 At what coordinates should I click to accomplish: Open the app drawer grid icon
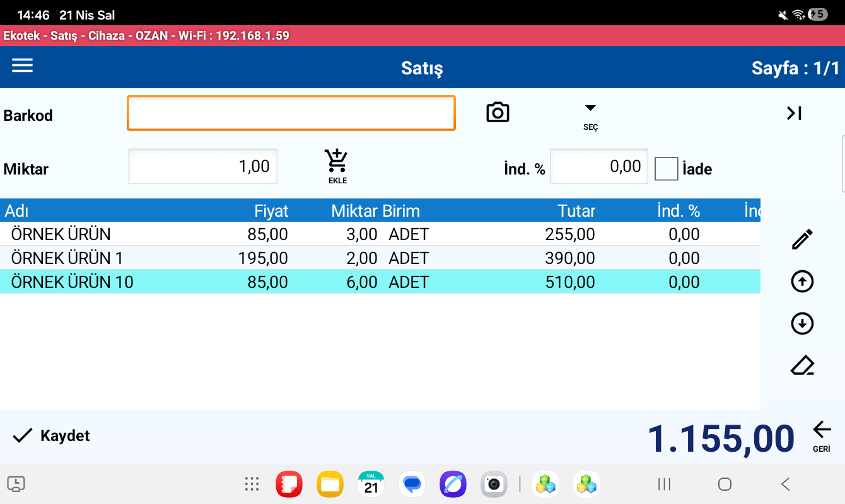(x=252, y=484)
